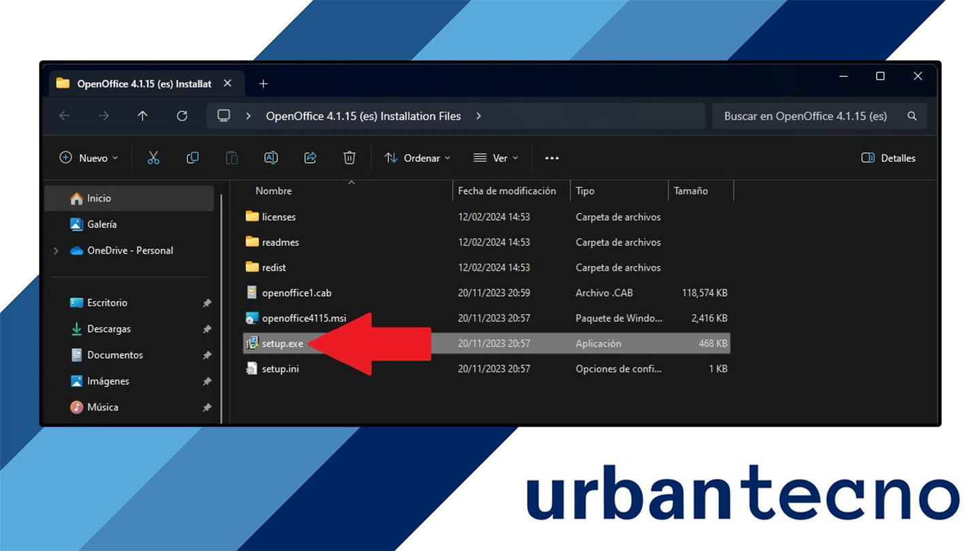Unpin Descargas using its pin icon
The height and width of the screenshot is (551, 980).
click(207, 329)
